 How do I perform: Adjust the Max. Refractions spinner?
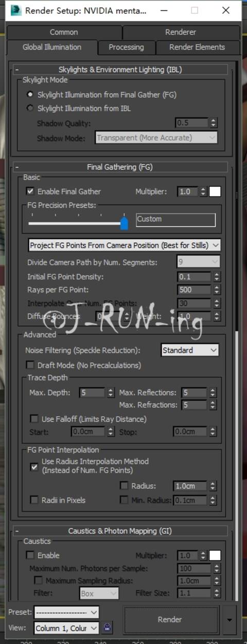[213, 405]
